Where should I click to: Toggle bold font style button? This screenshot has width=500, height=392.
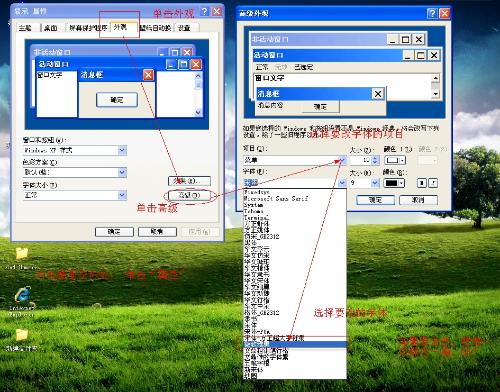422,183
